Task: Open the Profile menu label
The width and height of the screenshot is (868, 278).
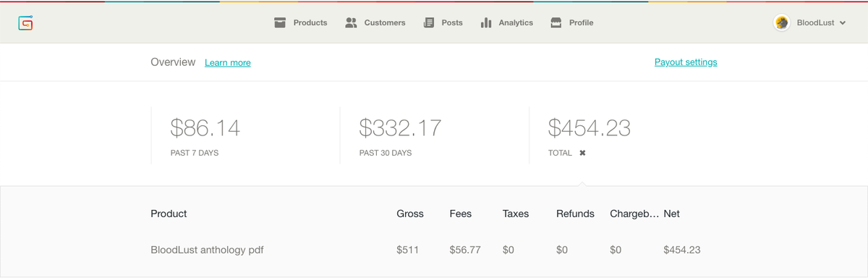Action: click(582, 23)
